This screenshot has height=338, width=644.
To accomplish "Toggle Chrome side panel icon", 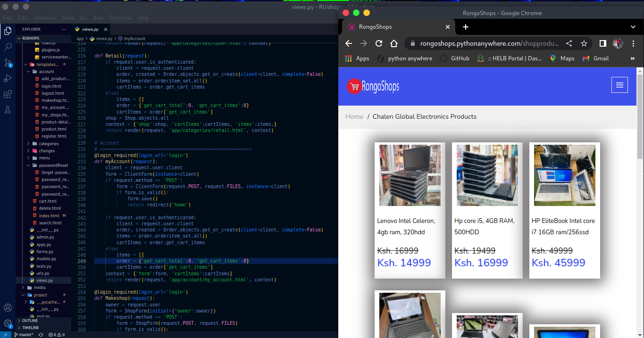I will point(602,43).
